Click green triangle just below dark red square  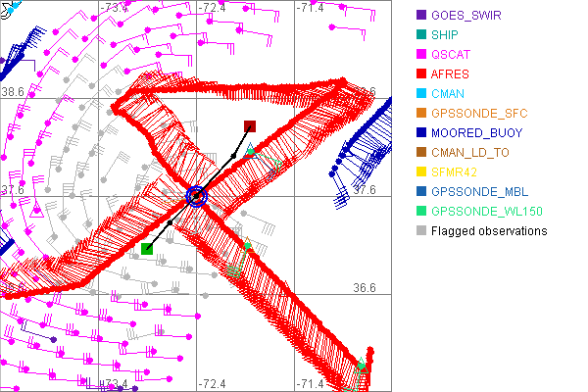[250, 149]
